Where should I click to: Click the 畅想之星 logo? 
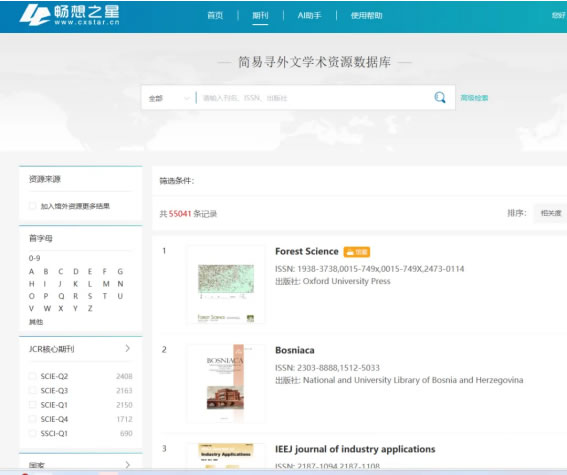pyautogui.click(x=69, y=15)
